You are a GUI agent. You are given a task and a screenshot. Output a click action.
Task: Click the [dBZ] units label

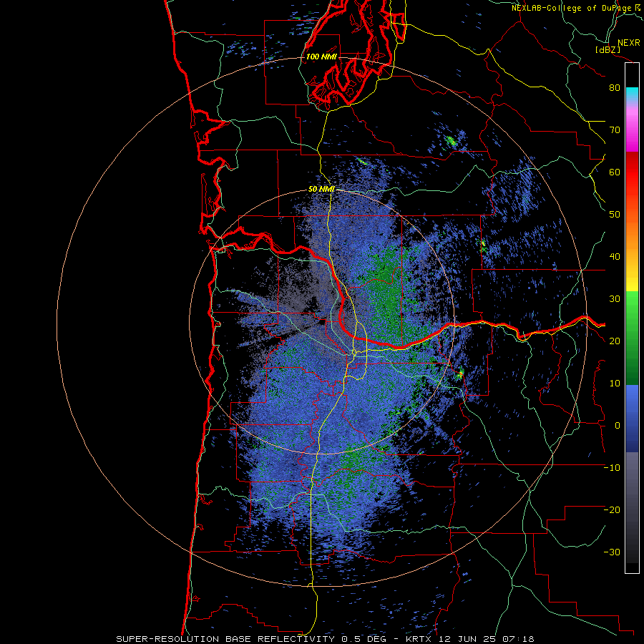tap(608, 49)
